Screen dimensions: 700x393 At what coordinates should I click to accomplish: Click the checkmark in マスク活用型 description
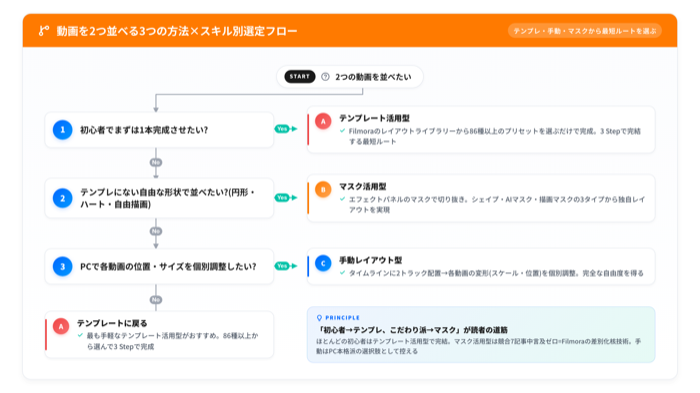pyautogui.click(x=342, y=199)
